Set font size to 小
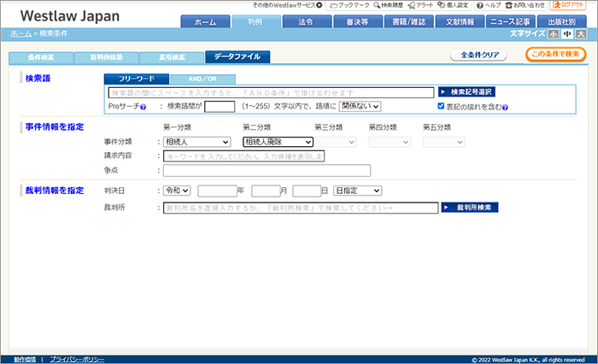This screenshot has height=364, width=598. click(554, 34)
